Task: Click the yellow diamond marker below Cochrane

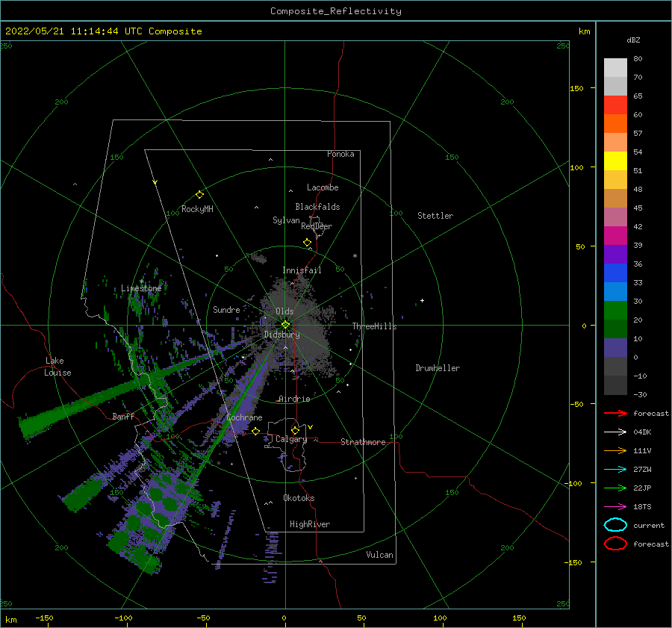Action: coord(256,431)
